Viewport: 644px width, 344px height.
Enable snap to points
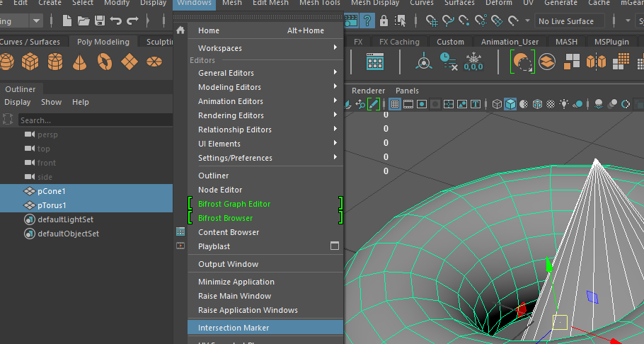tap(464, 21)
